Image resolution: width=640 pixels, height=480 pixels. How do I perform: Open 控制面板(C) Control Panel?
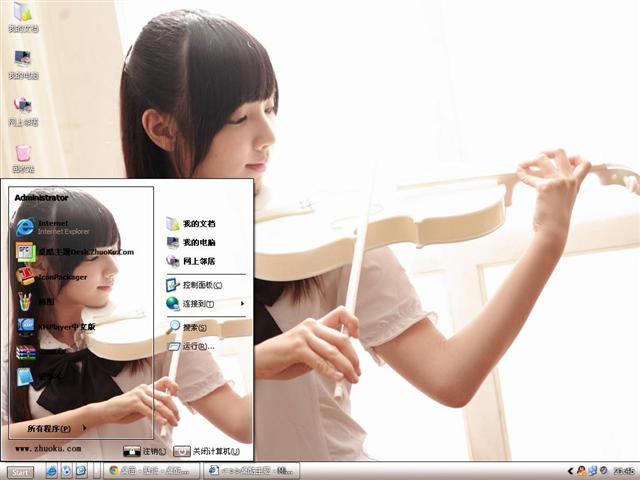coord(194,285)
